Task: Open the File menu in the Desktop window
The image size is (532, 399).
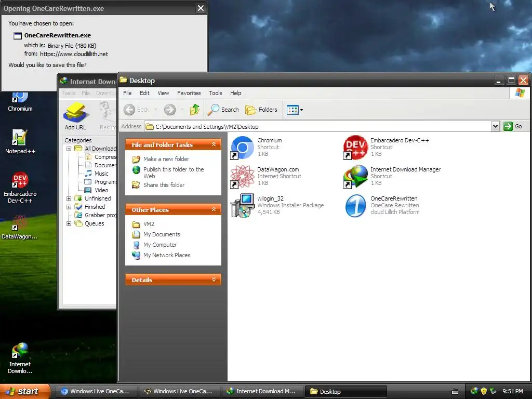Action: (x=127, y=93)
